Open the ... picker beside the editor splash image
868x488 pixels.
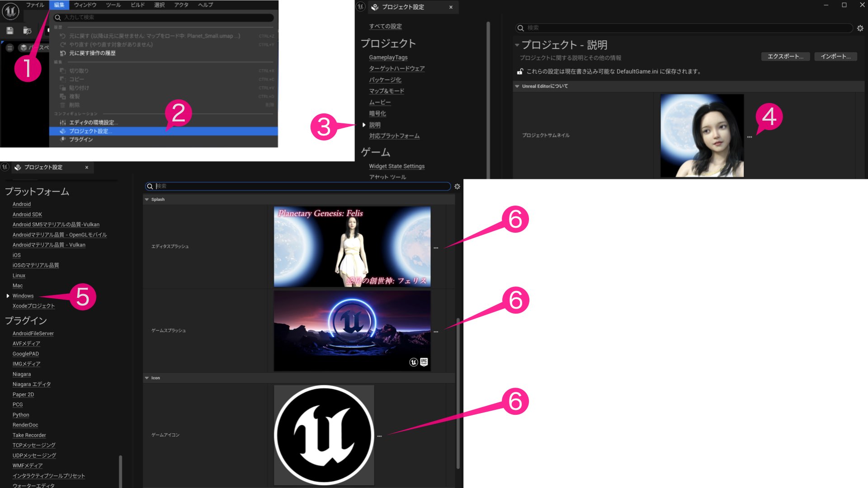(x=436, y=248)
